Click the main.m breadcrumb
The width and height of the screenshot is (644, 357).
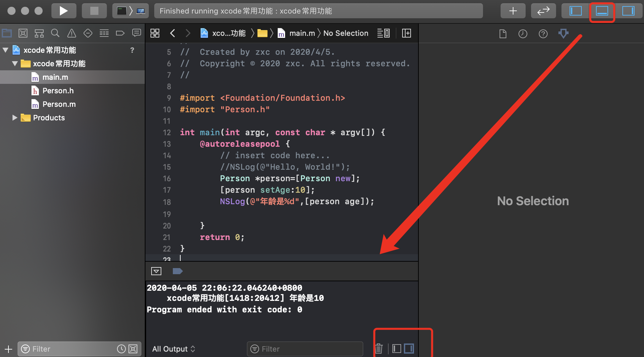[297, 33]
